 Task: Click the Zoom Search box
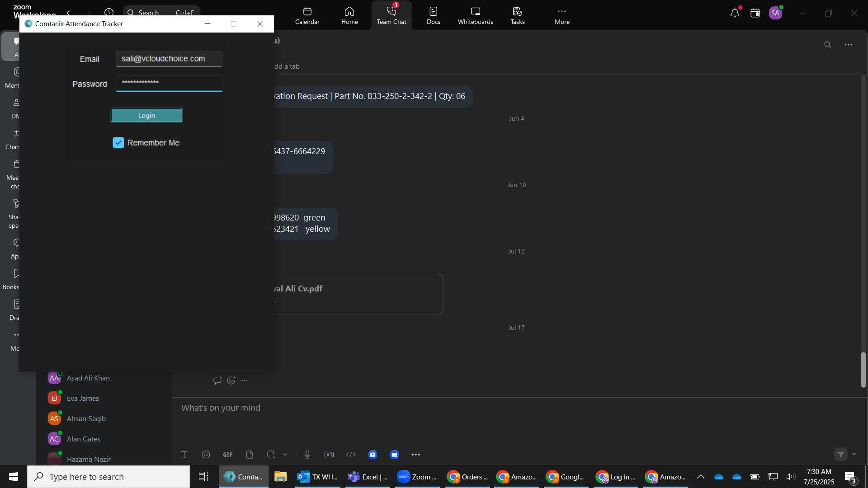coord(161,13)
